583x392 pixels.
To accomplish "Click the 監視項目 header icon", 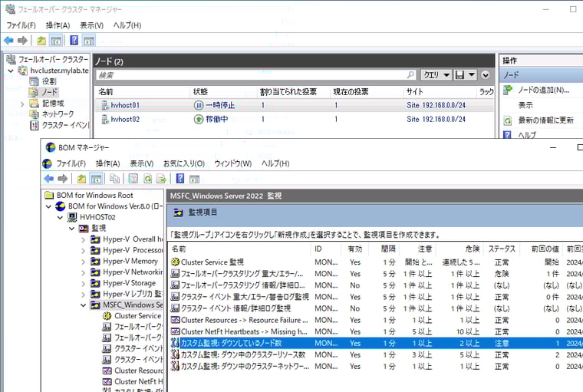I will coord(178,212).
